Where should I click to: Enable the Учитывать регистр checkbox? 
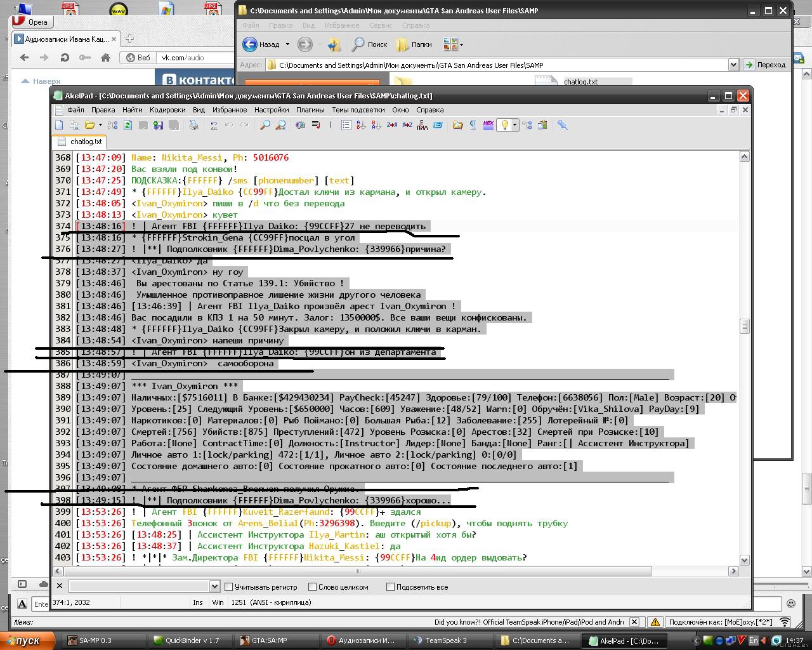tap(229, 587)
